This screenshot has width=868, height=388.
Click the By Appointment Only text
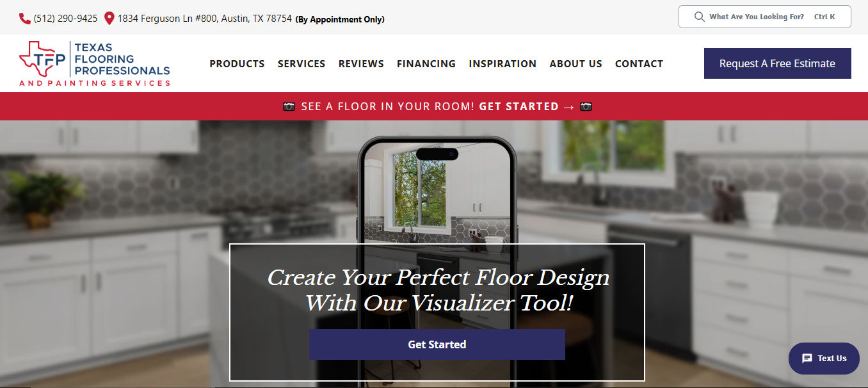(x=340, y=19)
